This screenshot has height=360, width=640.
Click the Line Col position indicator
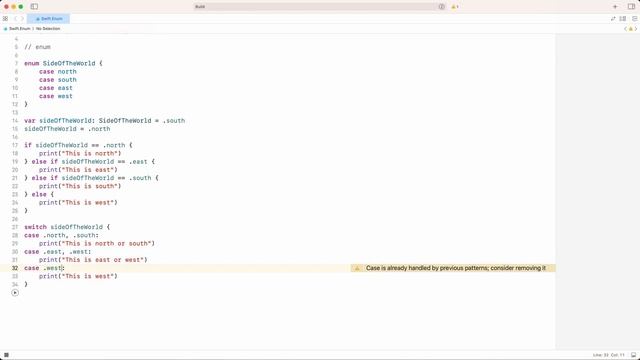pyautogui.click(x=609, y=355)
